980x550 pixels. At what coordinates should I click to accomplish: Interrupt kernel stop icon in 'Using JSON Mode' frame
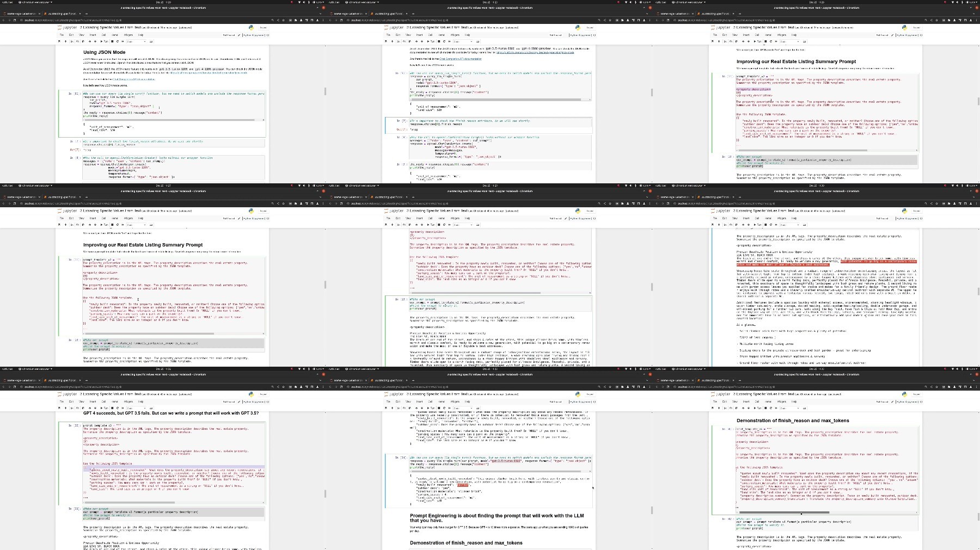point(112,41)
